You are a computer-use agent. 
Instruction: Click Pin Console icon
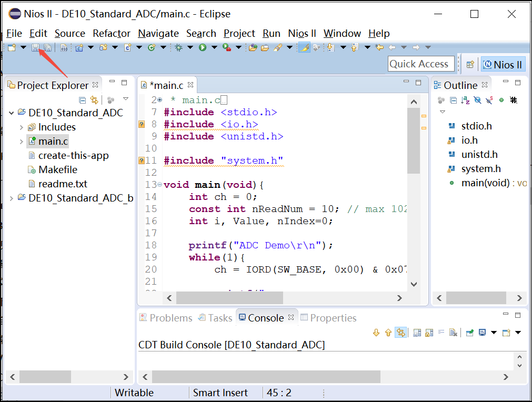point(470,333)
